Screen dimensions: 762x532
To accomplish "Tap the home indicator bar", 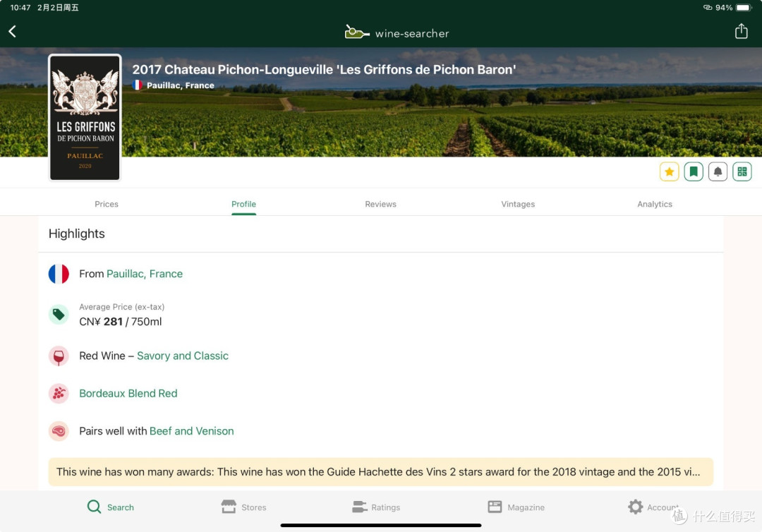I will click(x=381, y=525).
